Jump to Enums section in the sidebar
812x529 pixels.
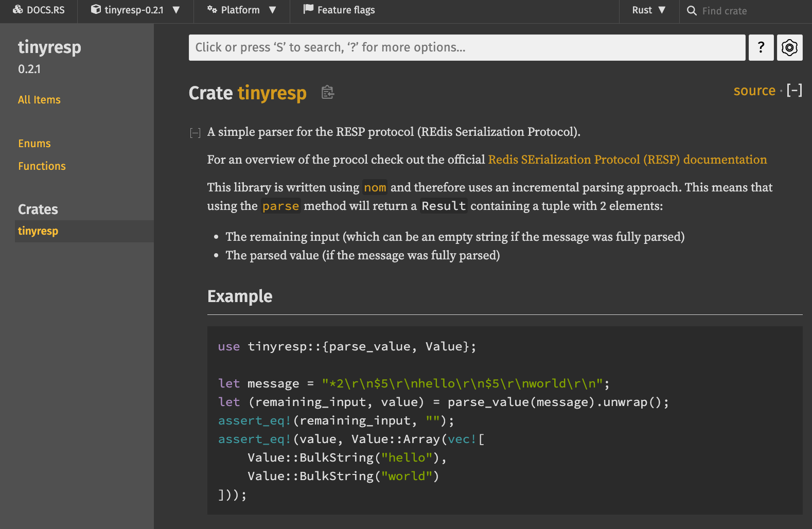pyautogui.click(x=34, y=144)
